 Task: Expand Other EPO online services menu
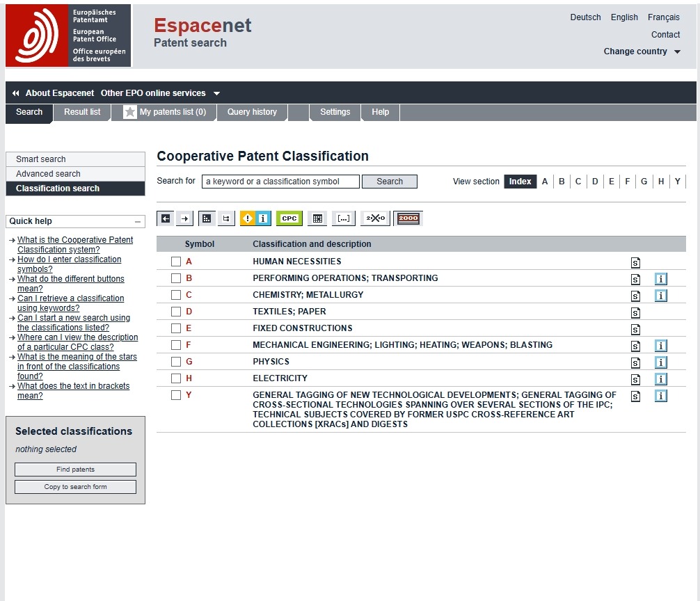[x=160, y=93]
